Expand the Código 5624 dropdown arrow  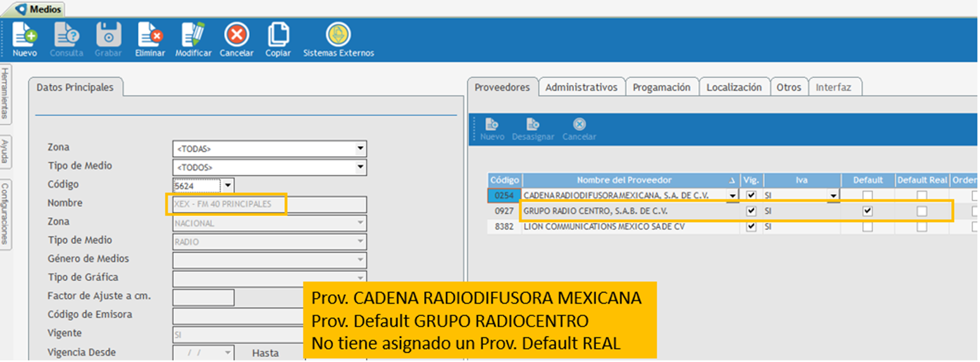click(228, 185)
